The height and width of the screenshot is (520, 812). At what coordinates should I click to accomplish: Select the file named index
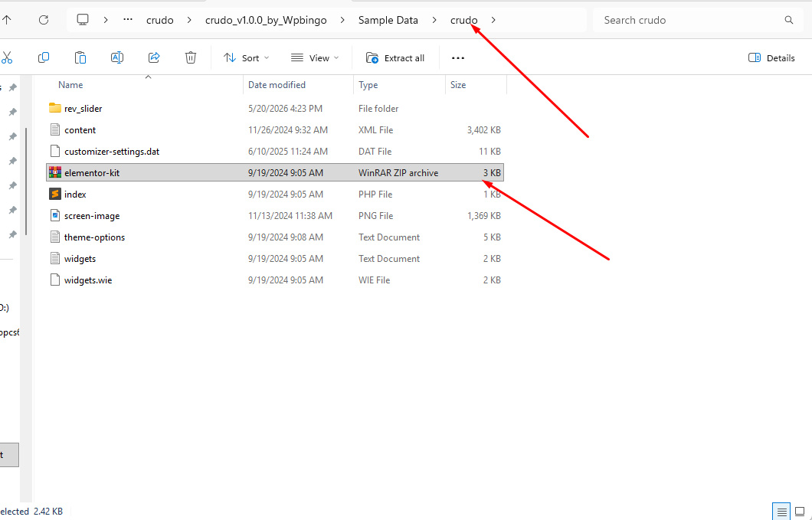coord(75,195)
